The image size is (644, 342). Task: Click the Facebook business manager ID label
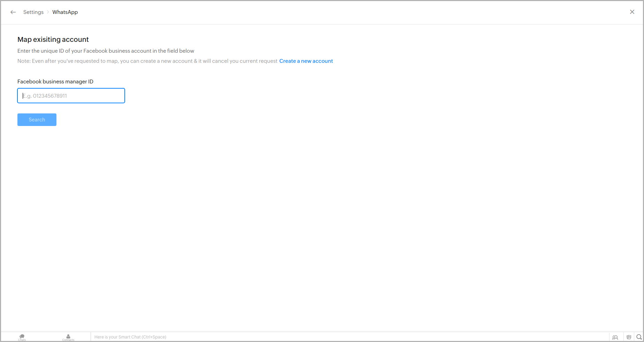point(55,82)
